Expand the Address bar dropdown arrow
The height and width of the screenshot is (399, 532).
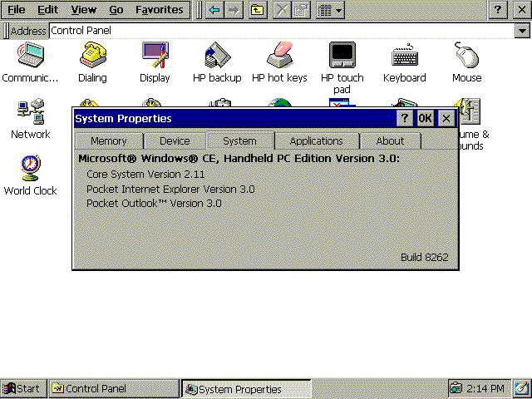[522, 31]
